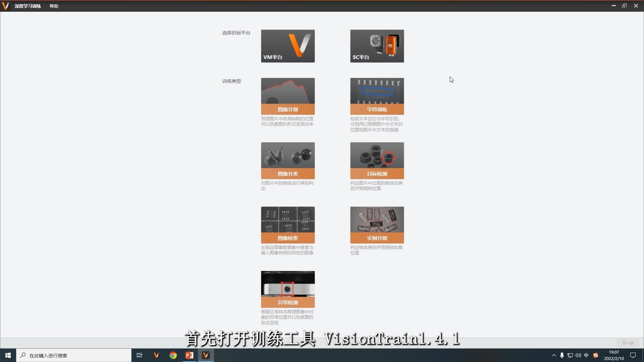644x362 pixels.
Task: Expand hidden system tray icons
Action: [554, 355]
